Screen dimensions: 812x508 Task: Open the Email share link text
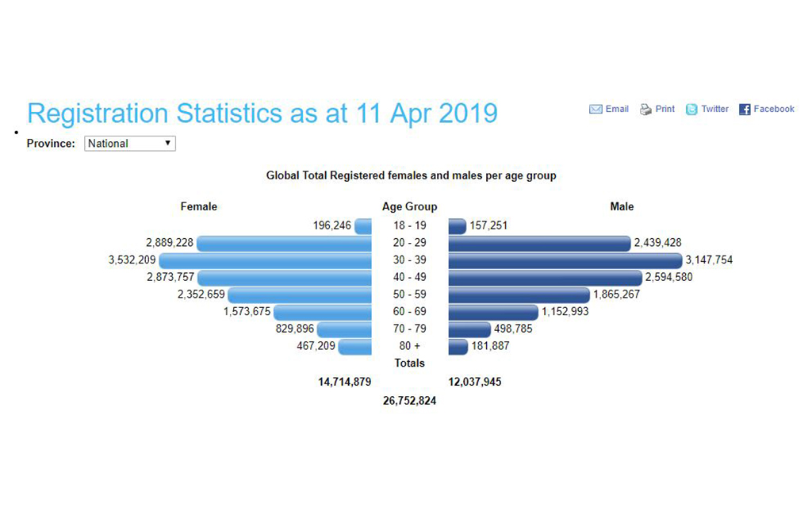point(617,109)
